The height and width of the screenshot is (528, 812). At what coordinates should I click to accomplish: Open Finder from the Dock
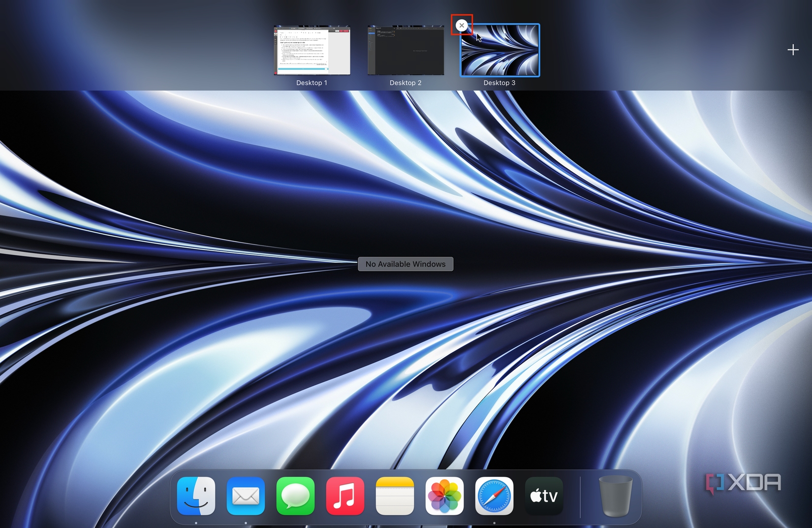196,496
